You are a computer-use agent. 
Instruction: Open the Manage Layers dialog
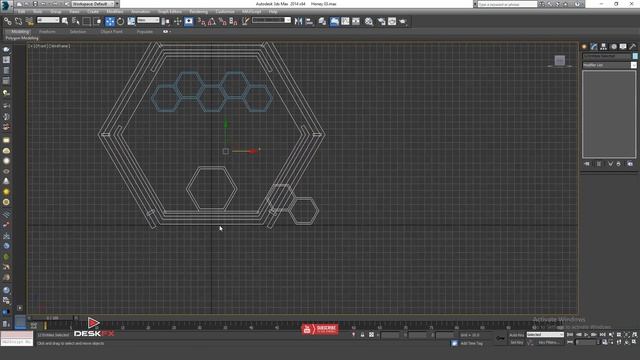tap(322, 22)
